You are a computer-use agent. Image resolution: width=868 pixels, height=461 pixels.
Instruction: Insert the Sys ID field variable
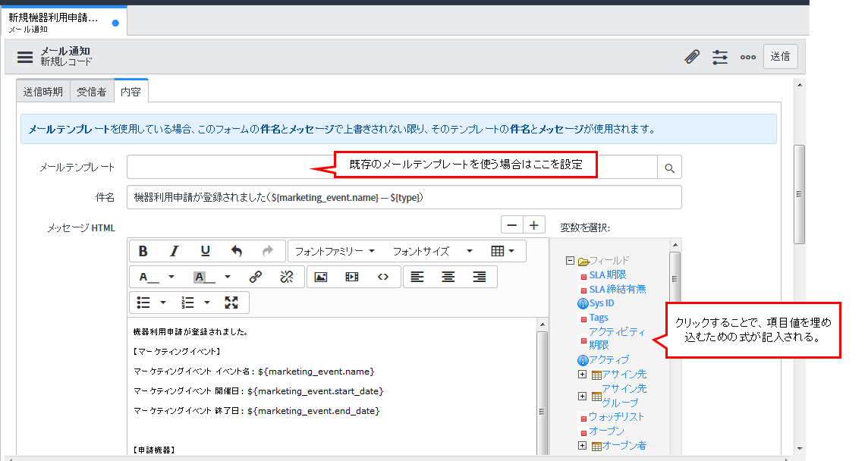(x=601, y=303)
